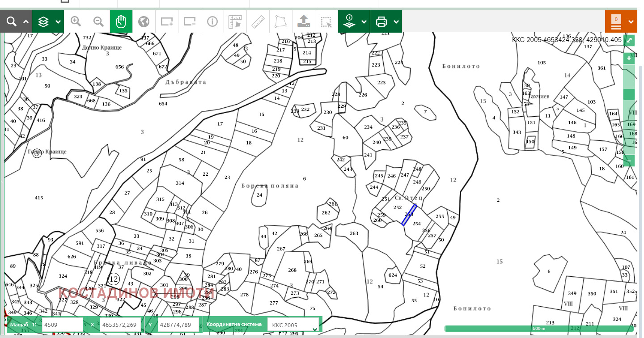This screenshot has width=644, height=338.
Task: Activate the dashed rectangle select-by-cursor tool
Action: (x=326, y=21)
